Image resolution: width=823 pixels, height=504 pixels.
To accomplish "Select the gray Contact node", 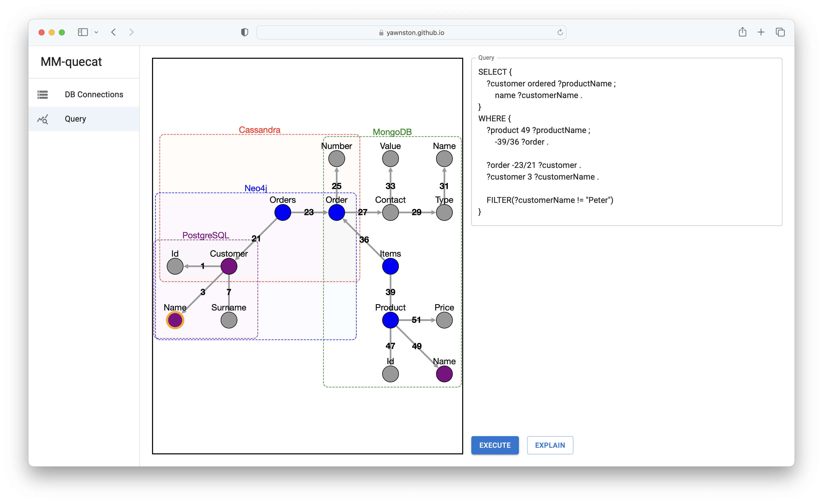I will coord(390,212).
